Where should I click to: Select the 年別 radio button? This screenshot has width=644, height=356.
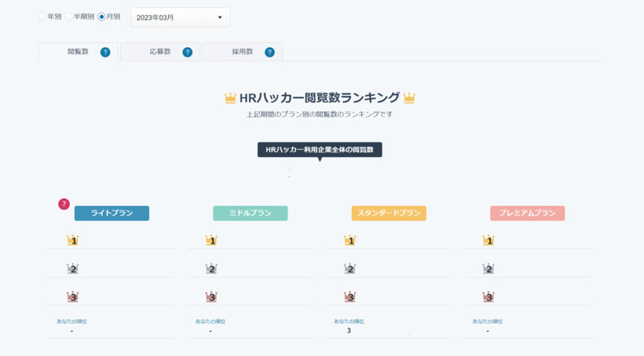[x=43, y=17]
